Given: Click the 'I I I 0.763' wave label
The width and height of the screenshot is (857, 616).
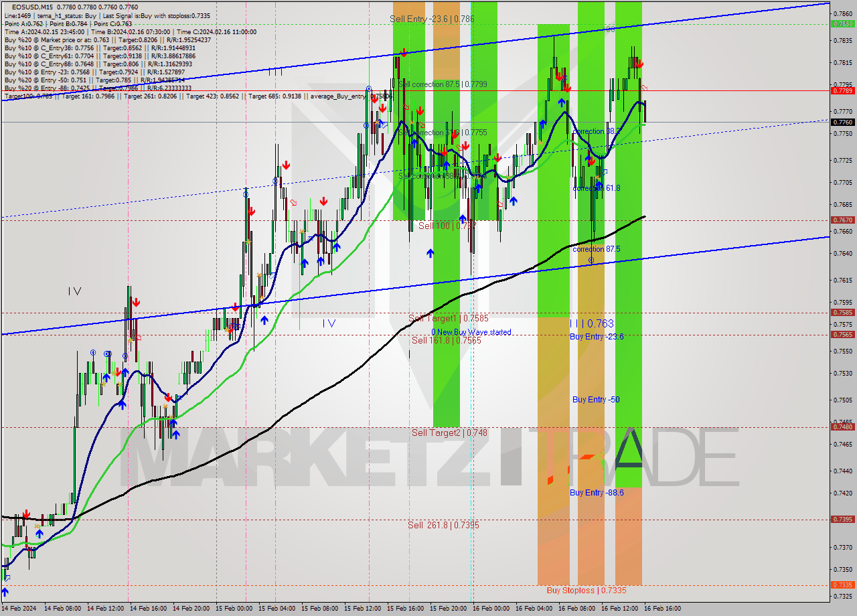Looking at the screenshot, I should pos(592,323).
